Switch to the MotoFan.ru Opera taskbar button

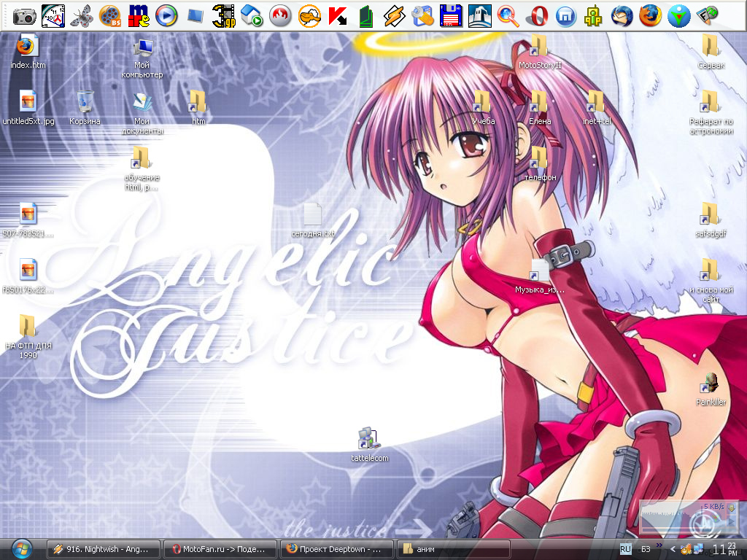[x=220, y=549]
